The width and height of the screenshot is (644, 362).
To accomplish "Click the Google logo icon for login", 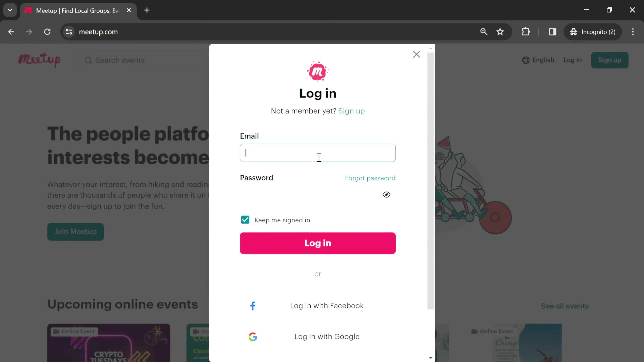I will click(x=253, y=336).
